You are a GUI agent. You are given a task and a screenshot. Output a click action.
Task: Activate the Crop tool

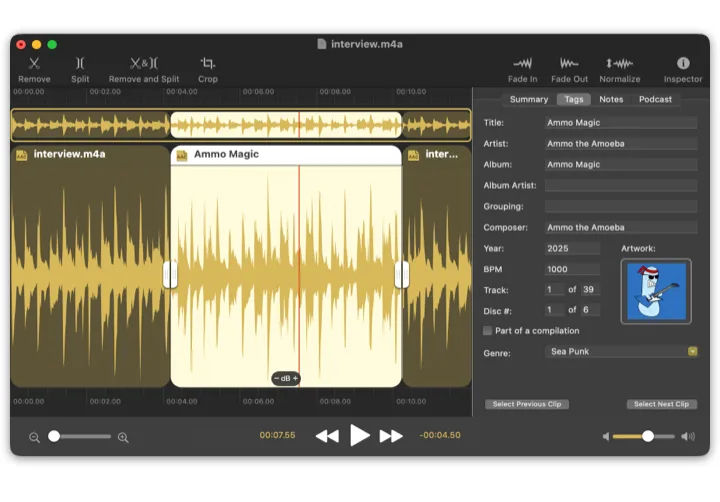pyautogui.click(x=208, y=69)
